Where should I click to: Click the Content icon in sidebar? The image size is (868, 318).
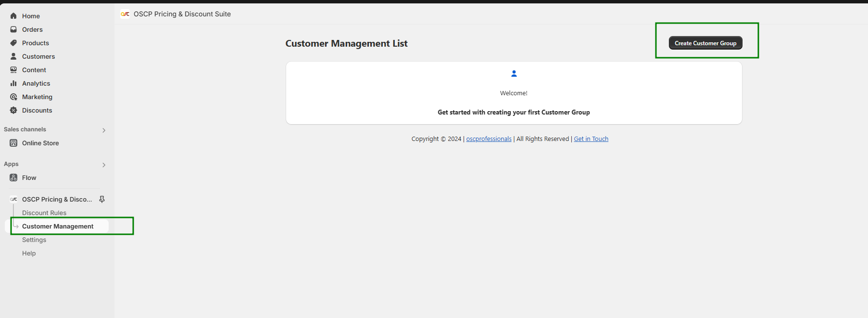[13, 70]
